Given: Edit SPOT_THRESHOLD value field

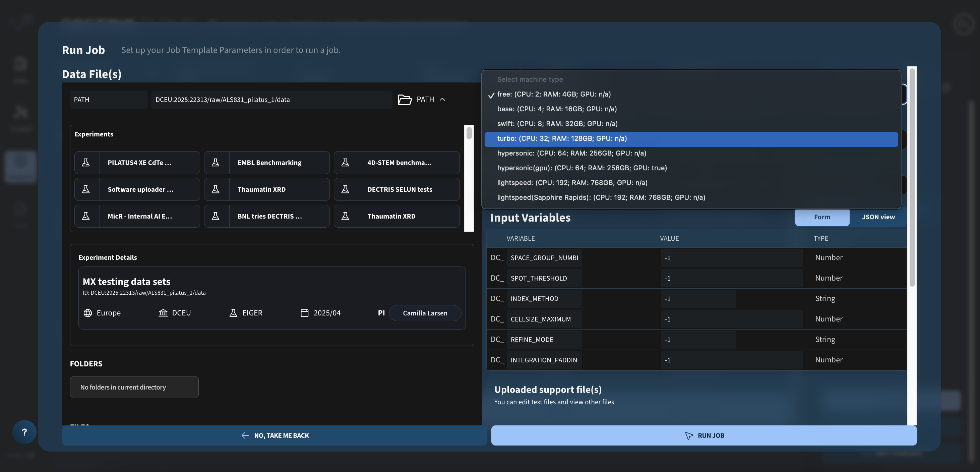Looking at the screenshot, I should 732,278.
